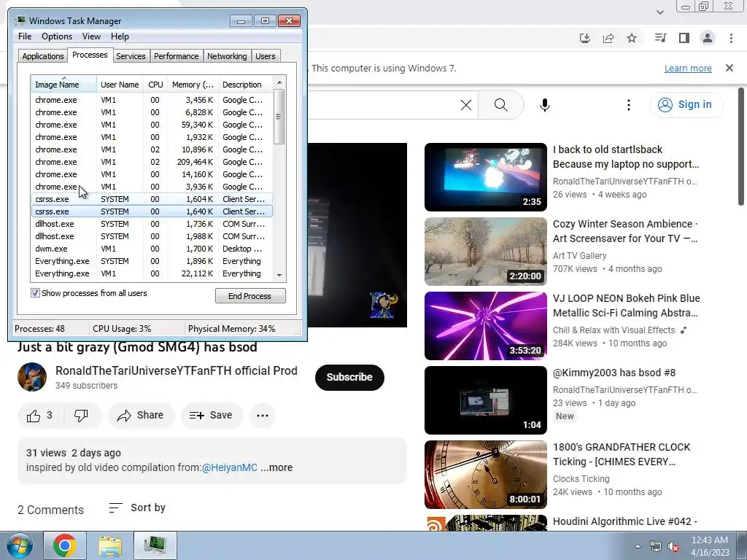Screen dimensions: 747x560
Task: Open the taskbar clock showing 12:43 AM
Action: (710, 546)
